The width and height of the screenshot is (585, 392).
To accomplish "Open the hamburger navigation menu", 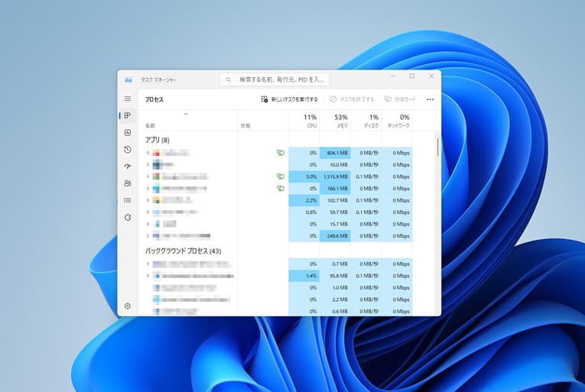I will click(128, 99).
